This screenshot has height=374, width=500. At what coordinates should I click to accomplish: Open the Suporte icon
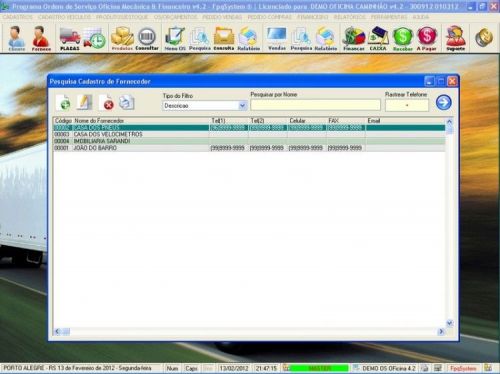tap(455, 38)
